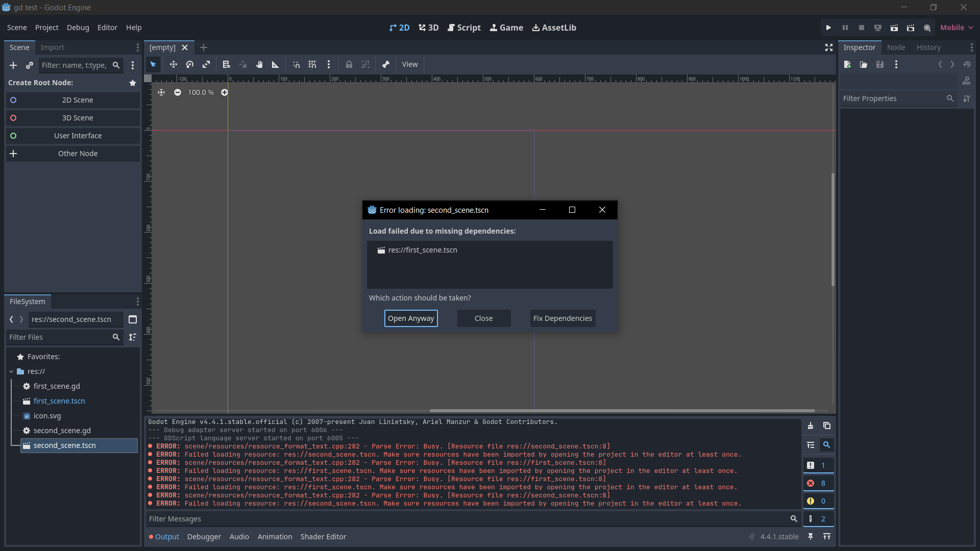
Task: Copy Output log selection icon
Action: coord(827,426)
